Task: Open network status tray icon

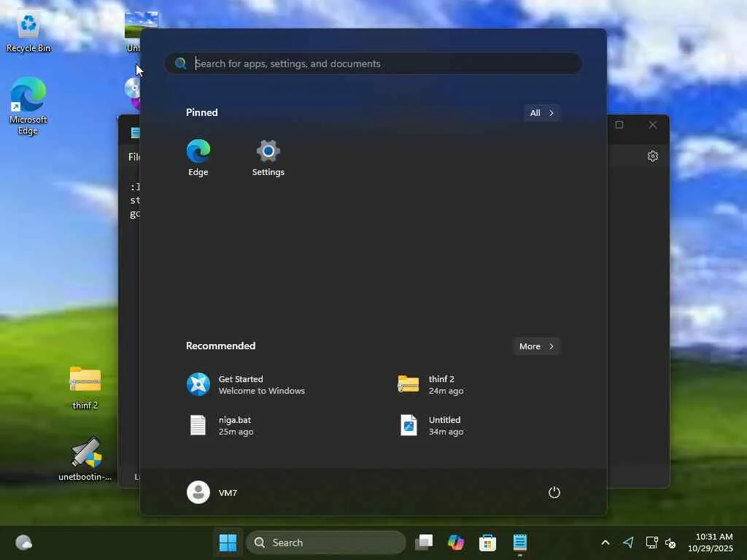Action: point(651,542)
